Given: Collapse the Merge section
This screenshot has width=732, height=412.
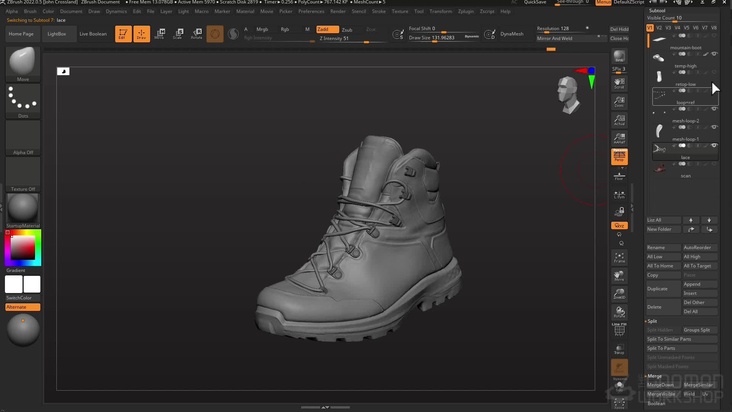Looking at the screenshot, I should (655, 376).
